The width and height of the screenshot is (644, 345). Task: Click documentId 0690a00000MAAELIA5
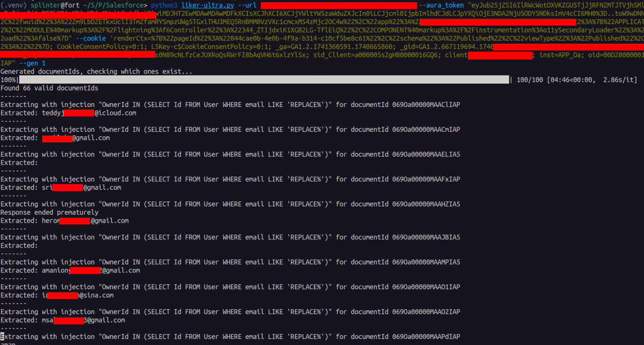426,154
